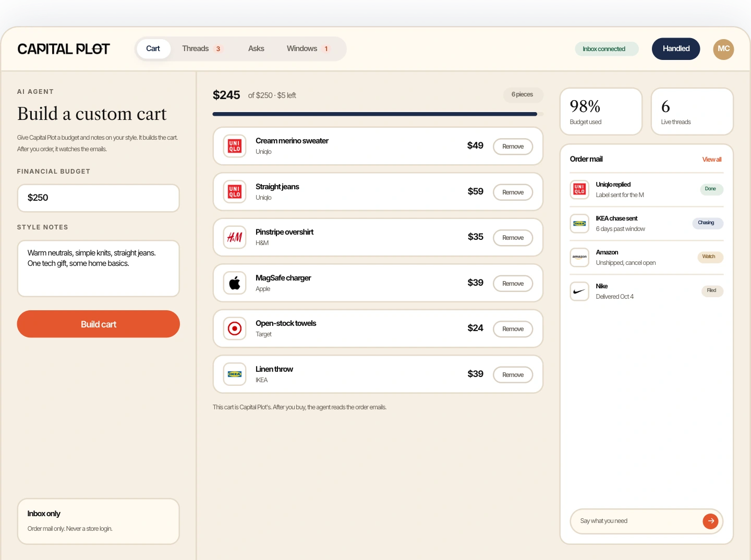Click the IKEA logo beside Linen throw

point(235,374)
